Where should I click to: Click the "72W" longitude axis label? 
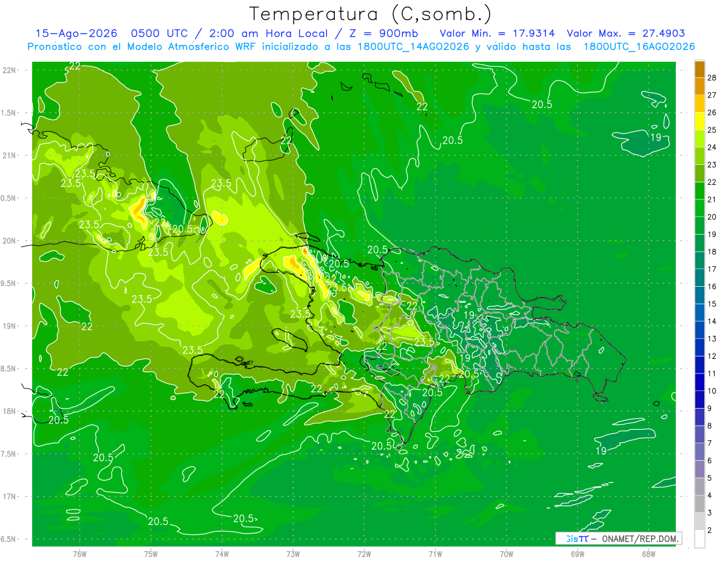tap(364, 554)
